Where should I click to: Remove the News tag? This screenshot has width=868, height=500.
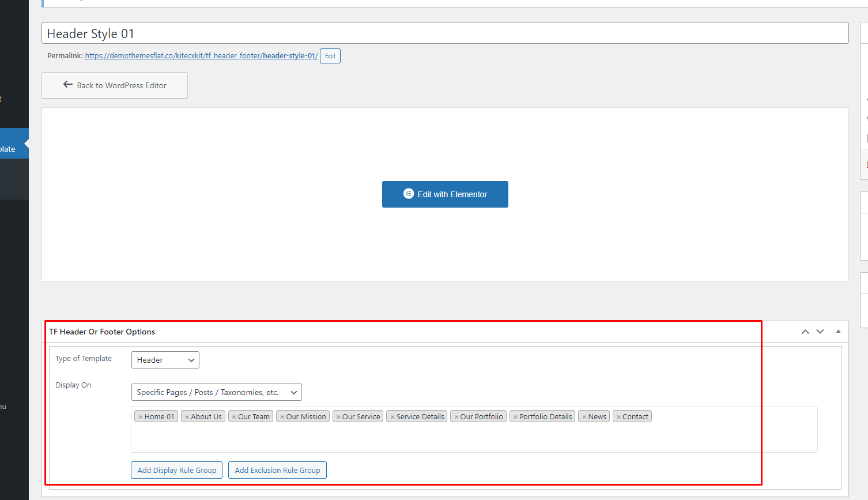click(584, 417)
